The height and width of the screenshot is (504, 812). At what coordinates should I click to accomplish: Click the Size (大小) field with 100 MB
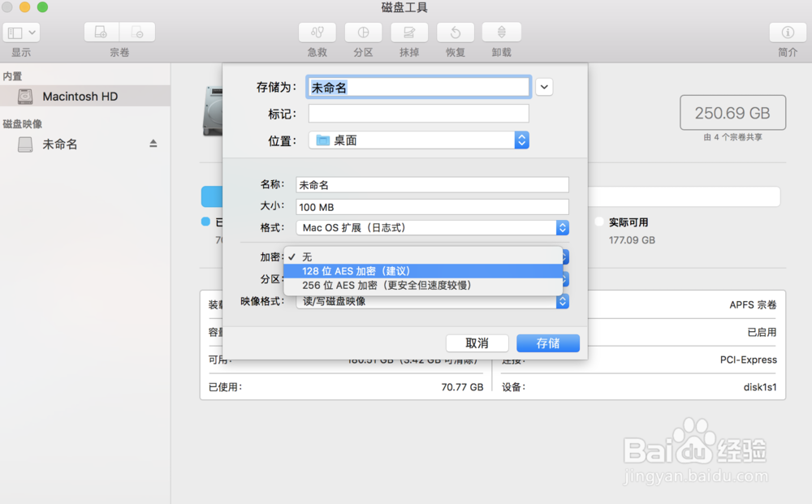point(433,207)
